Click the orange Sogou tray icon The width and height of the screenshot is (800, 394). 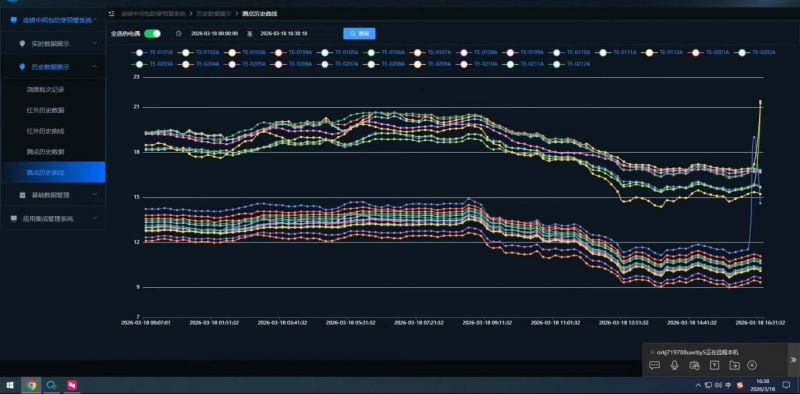click(x=740, y=385)
